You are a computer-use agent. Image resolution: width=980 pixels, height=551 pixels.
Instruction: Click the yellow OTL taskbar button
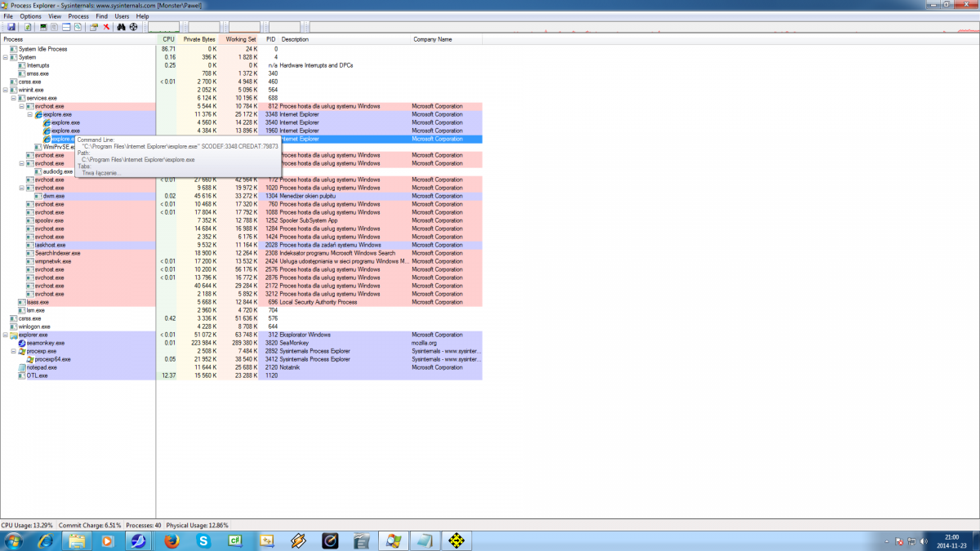(x=457, y=540)
